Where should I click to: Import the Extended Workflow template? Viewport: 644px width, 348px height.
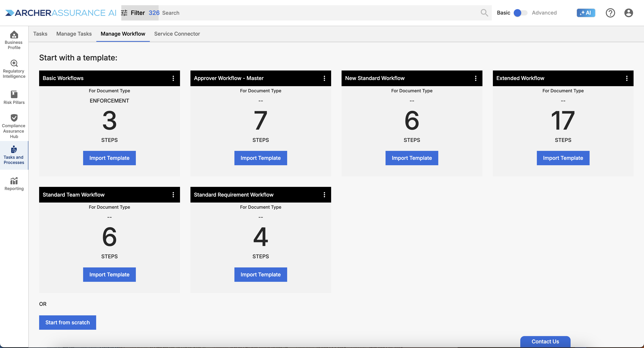(x=563, y=158)
